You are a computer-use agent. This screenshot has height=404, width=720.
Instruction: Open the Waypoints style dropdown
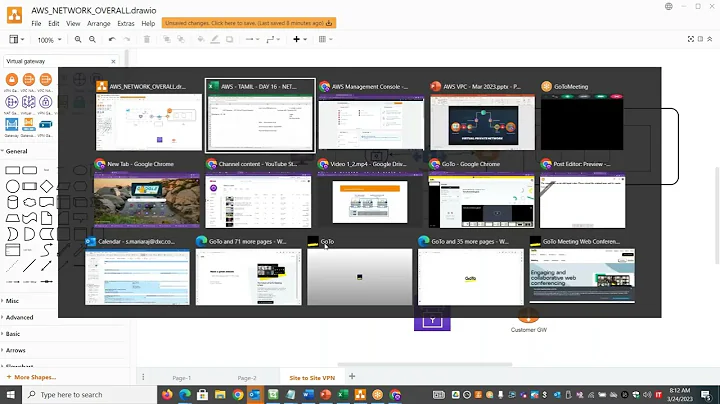point(273,39)
